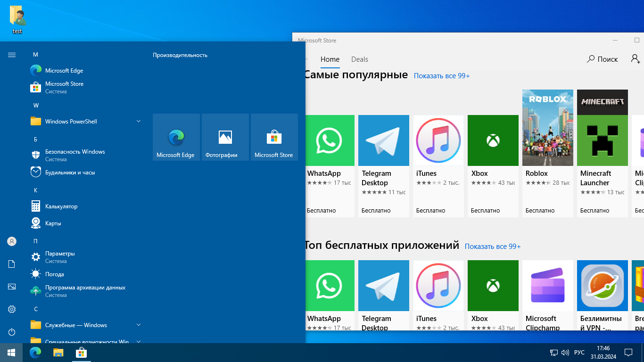Click the Поиск search button
The height and width of the screenshot is (362, 644).
(x=602, y=59)
